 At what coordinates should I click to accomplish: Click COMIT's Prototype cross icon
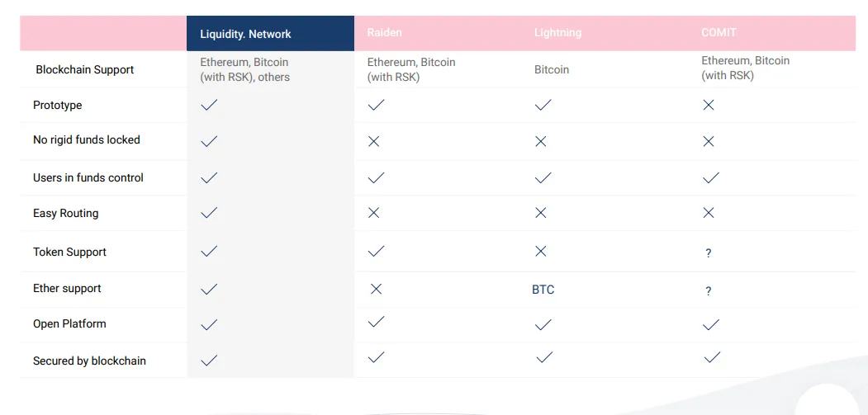708,105
